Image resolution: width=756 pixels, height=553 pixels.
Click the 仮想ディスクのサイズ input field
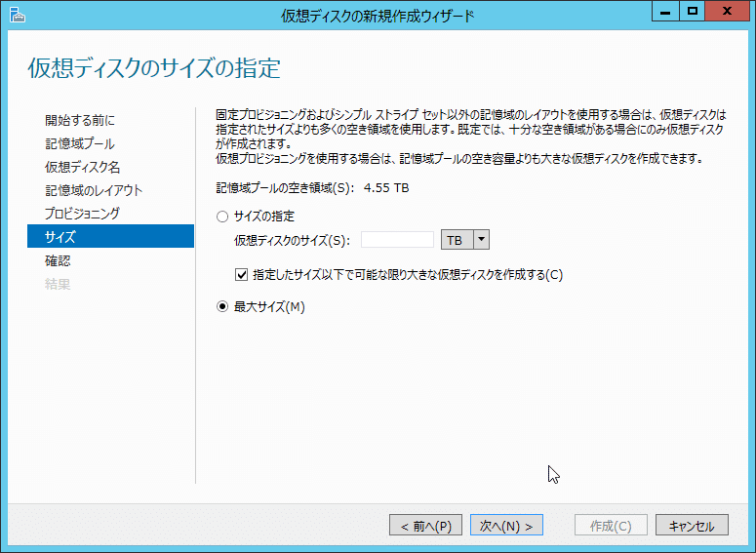397,240
